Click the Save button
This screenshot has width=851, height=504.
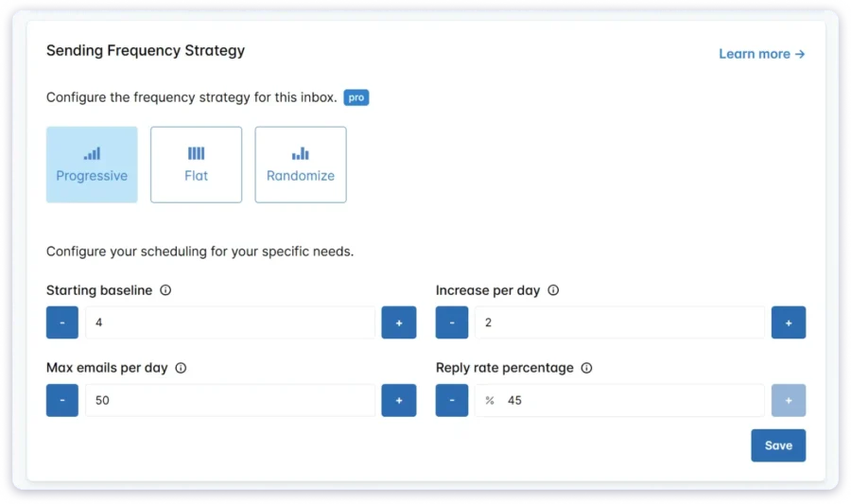778,445
